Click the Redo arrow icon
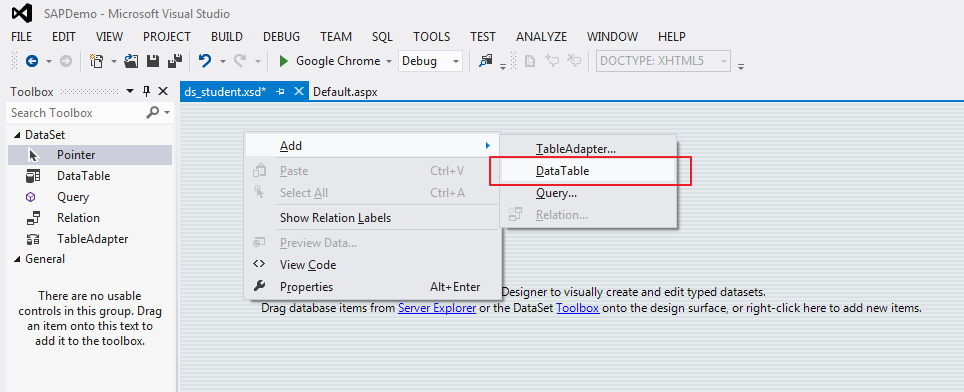This screenshot has width=964, height=392. click(x=240, y=61)
